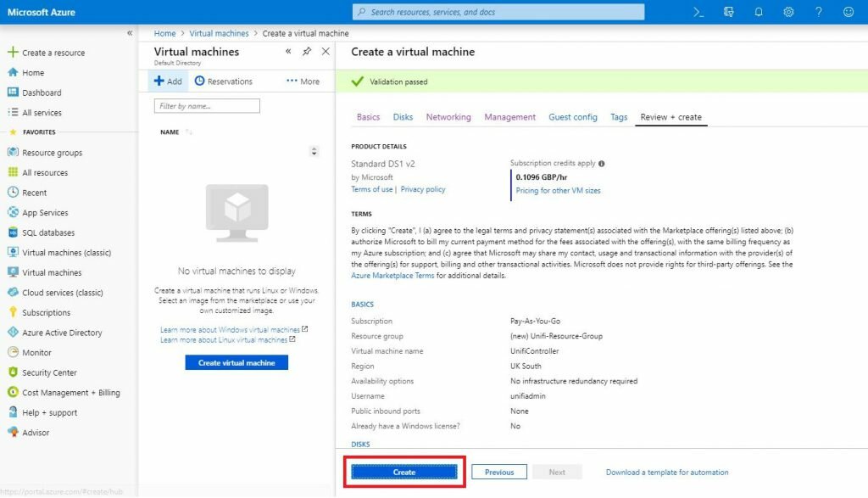
Task: Open the Terms of use link
Action: (372, 189)
